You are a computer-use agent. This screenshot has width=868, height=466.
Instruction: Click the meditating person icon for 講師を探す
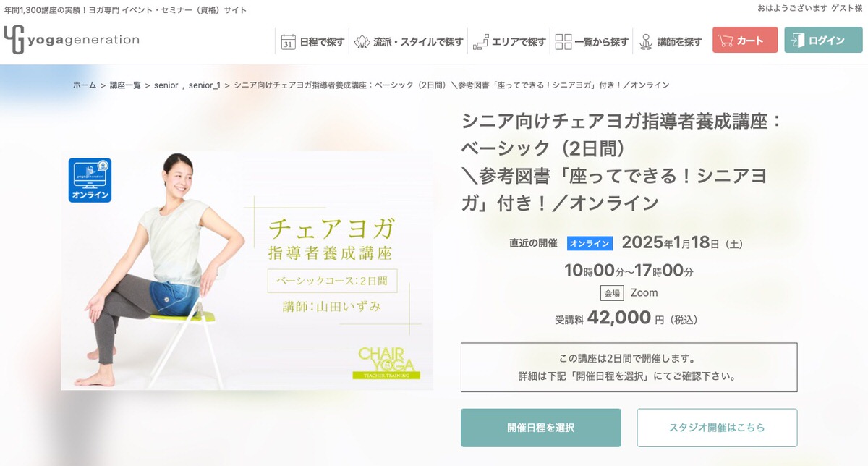tap(646, 42)
